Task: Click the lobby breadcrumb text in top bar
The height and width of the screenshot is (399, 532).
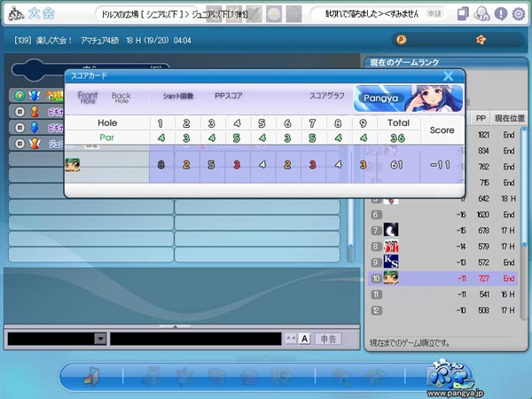Action: (175, 14)
